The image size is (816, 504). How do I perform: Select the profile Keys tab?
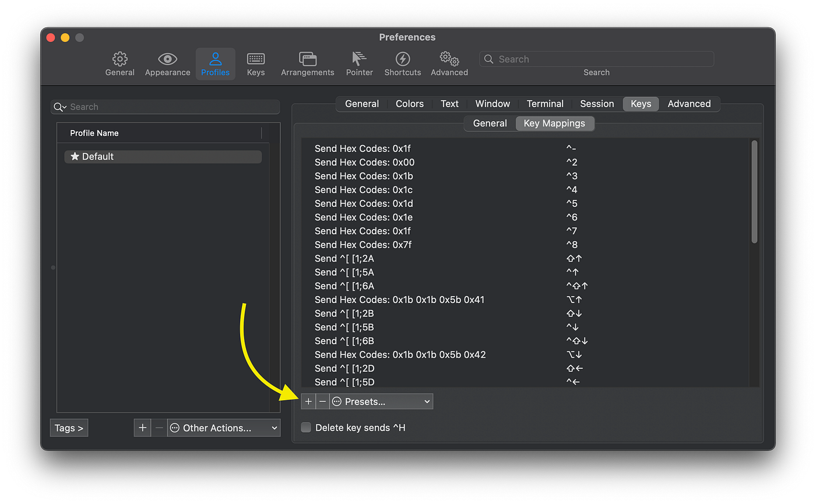coord(641,104)
